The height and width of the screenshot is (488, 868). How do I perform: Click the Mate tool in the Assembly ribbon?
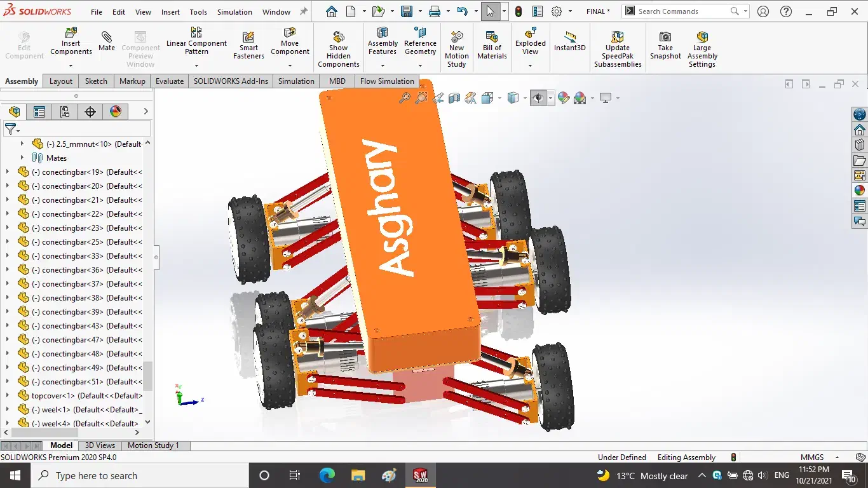(x=107, y=41)
